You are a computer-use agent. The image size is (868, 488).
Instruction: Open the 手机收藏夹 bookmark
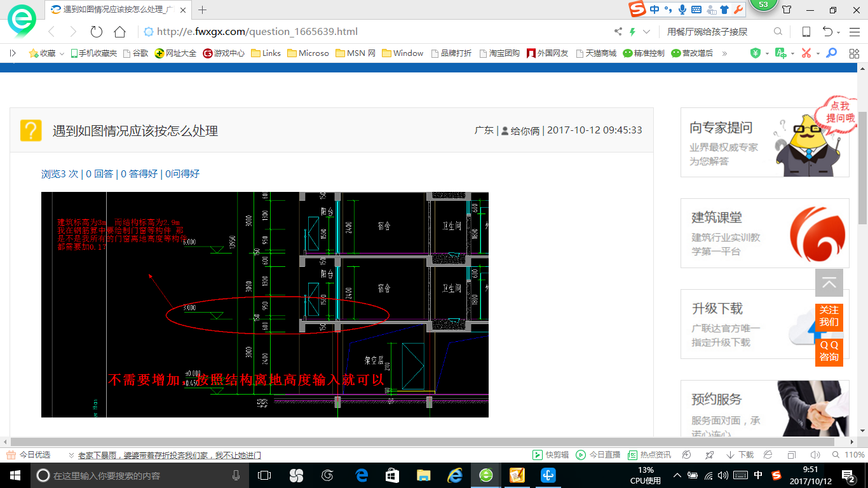pyautogui.click(x=93, y=53)
